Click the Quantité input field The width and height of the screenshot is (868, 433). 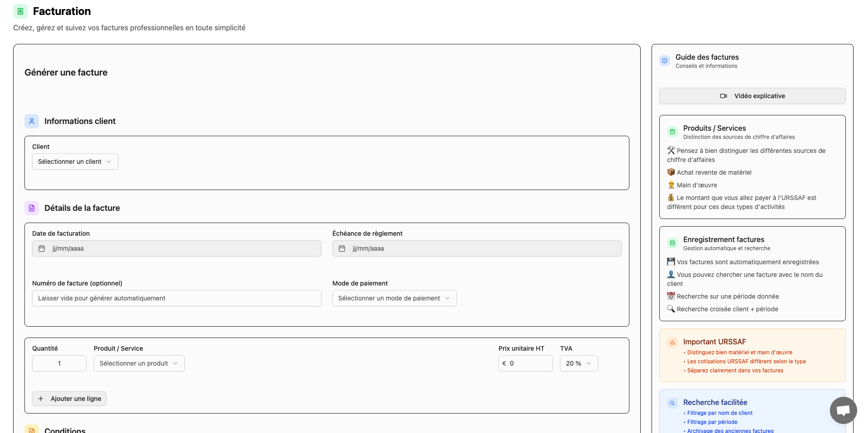pos(59,363)
